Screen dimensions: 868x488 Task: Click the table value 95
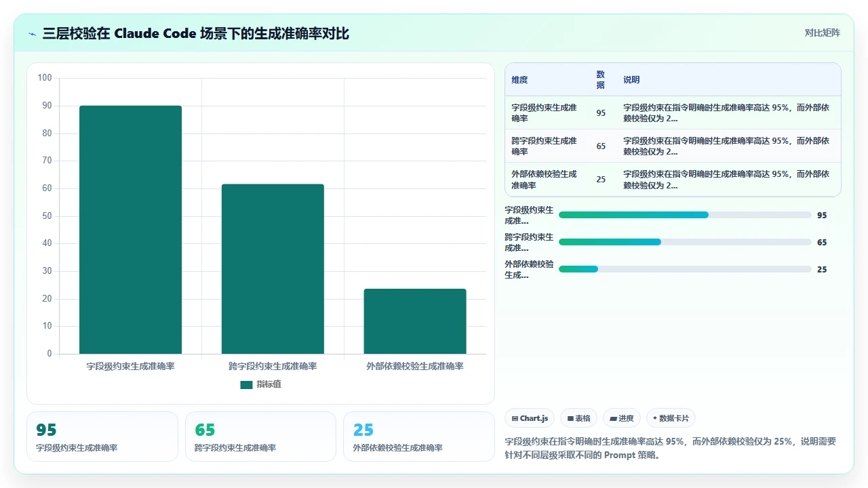click(601, 113)
